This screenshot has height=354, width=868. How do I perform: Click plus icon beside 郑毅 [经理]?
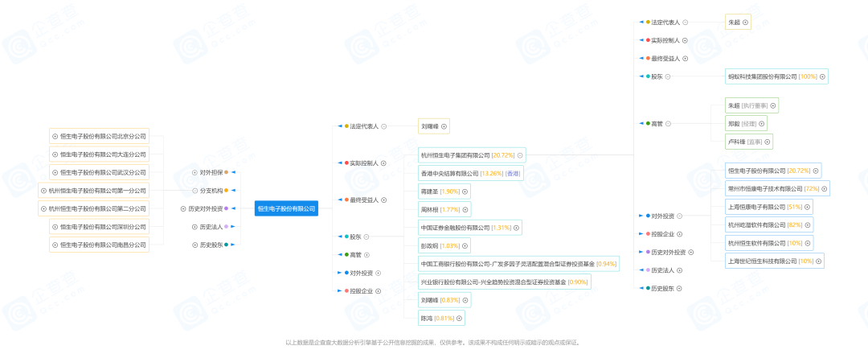pos(762,124)
